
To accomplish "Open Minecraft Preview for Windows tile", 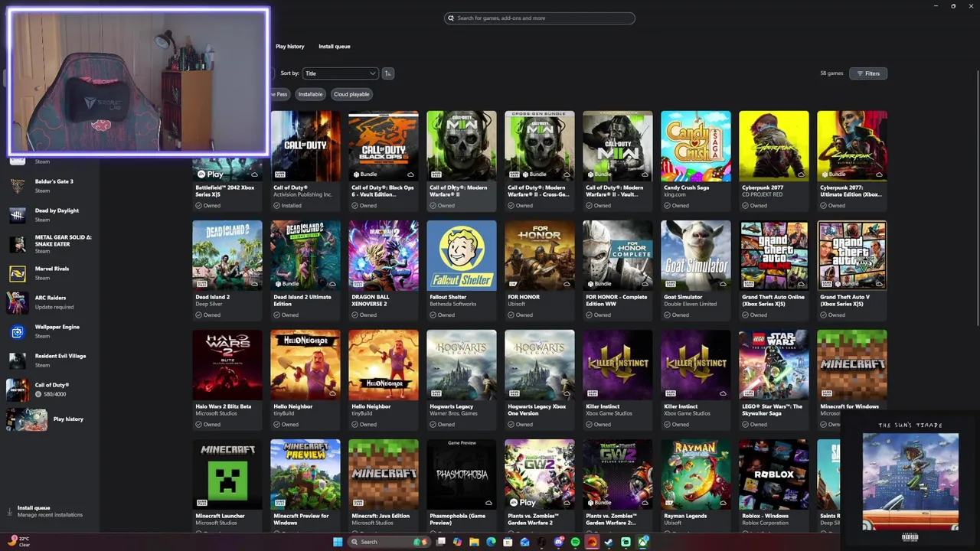I will click(x=305, y=486).
